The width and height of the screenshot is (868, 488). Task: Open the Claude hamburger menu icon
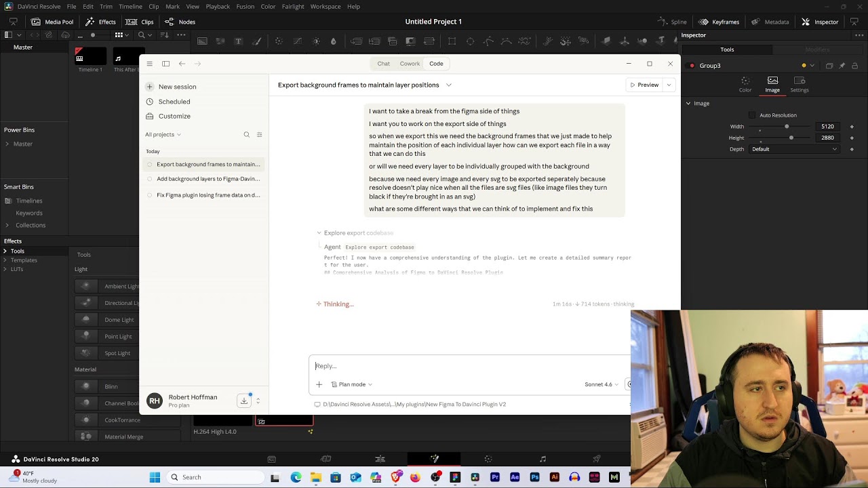[x=149, y=64]
